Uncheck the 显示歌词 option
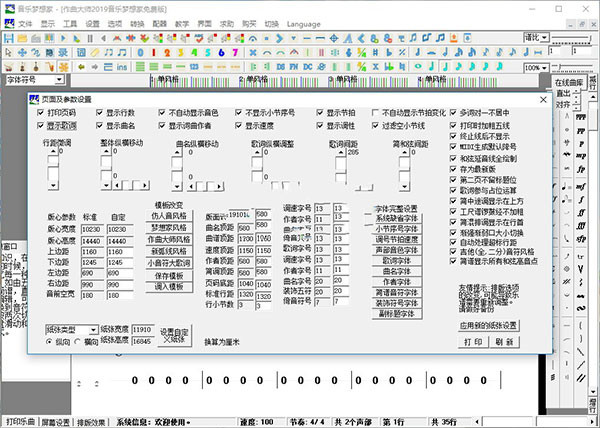Screen dimensions: 600x428 click(38, 126)
